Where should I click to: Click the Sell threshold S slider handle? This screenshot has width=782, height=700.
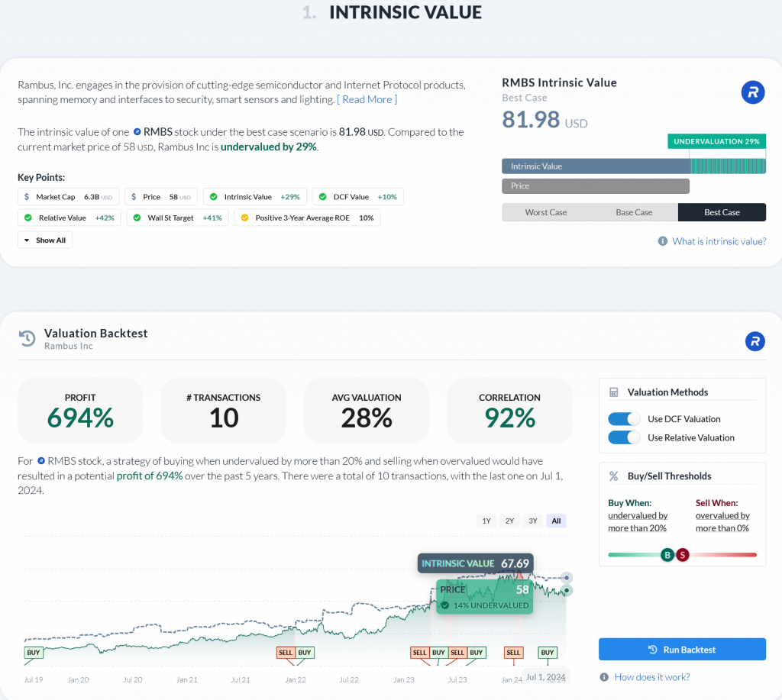tap(682, 554)
